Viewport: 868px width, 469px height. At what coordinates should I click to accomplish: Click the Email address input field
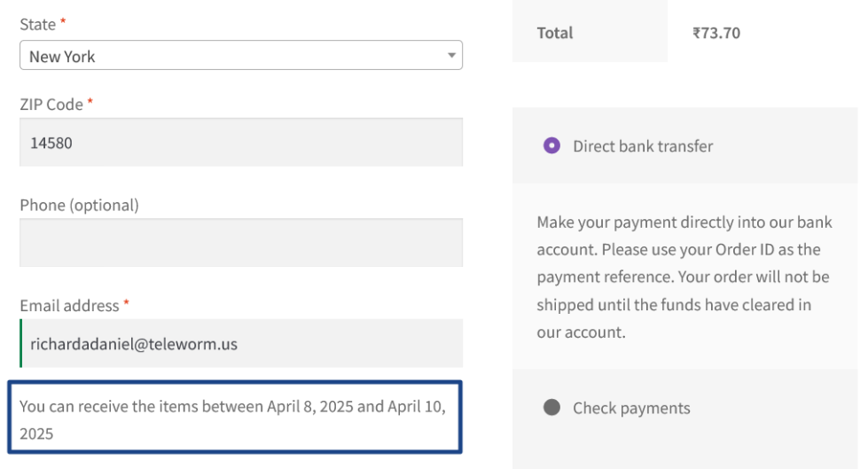240,343
